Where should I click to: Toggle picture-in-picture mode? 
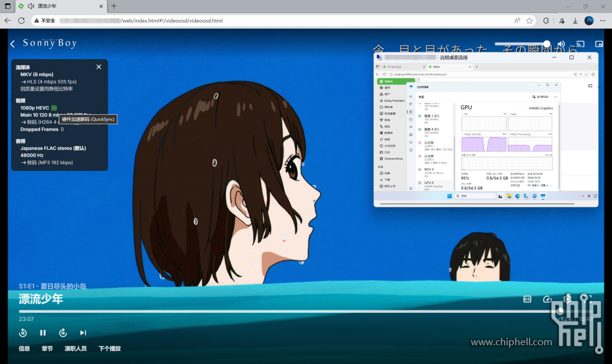point(599,44)
